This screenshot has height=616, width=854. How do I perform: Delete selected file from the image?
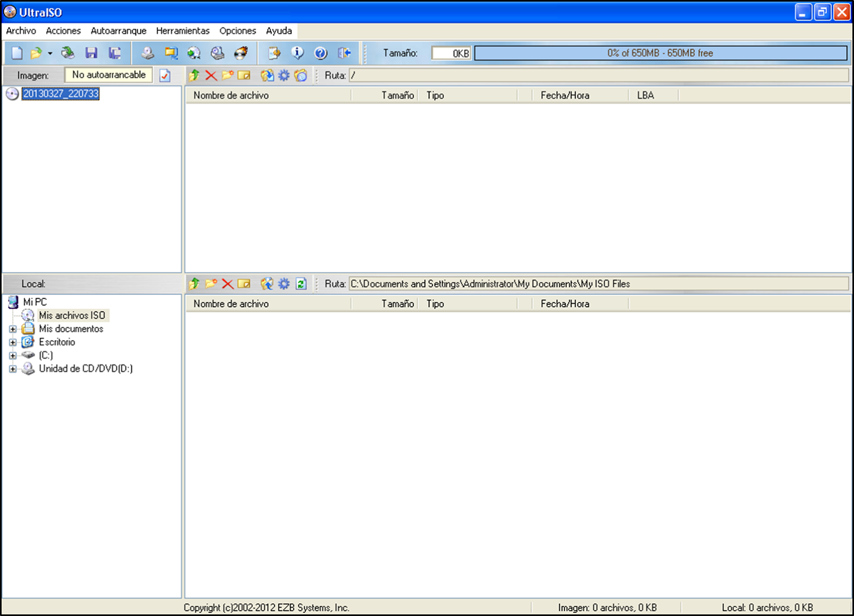[x=210, y=75]
